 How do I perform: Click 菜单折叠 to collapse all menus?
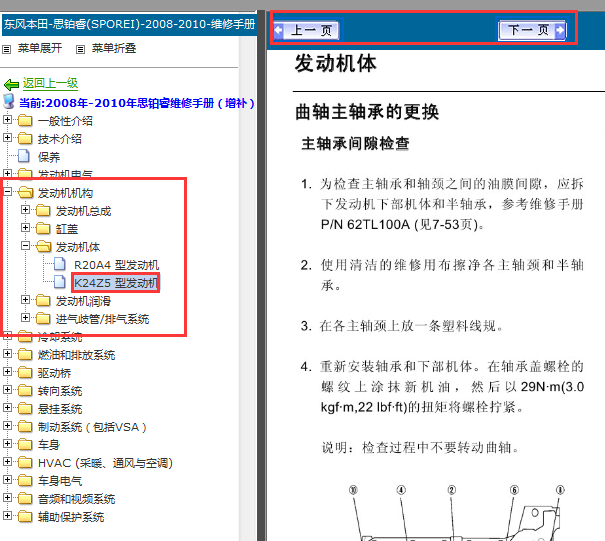pos(114,48)
